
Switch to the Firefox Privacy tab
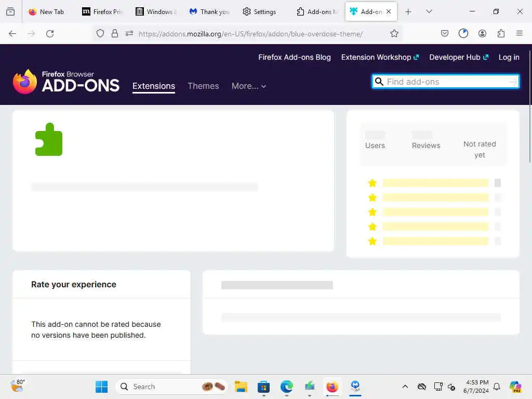click(102, 11)
